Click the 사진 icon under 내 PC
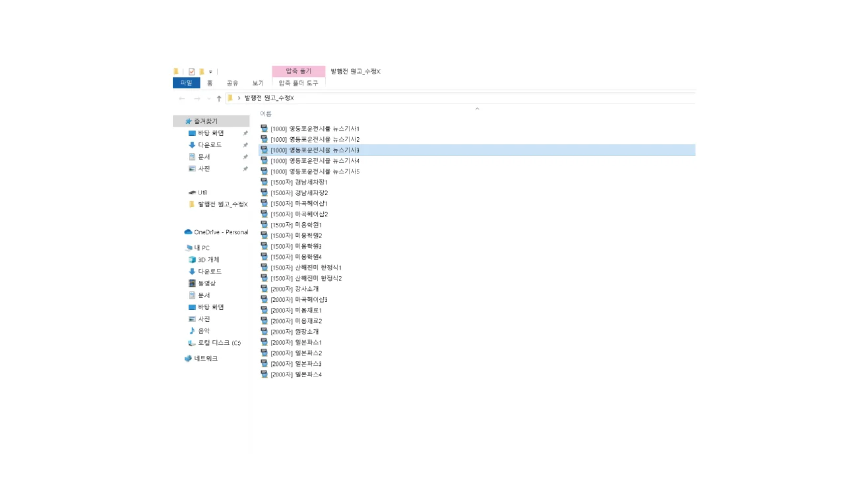Screen dimensions: 868x480 pyautogui.click(x=192, y=319)
